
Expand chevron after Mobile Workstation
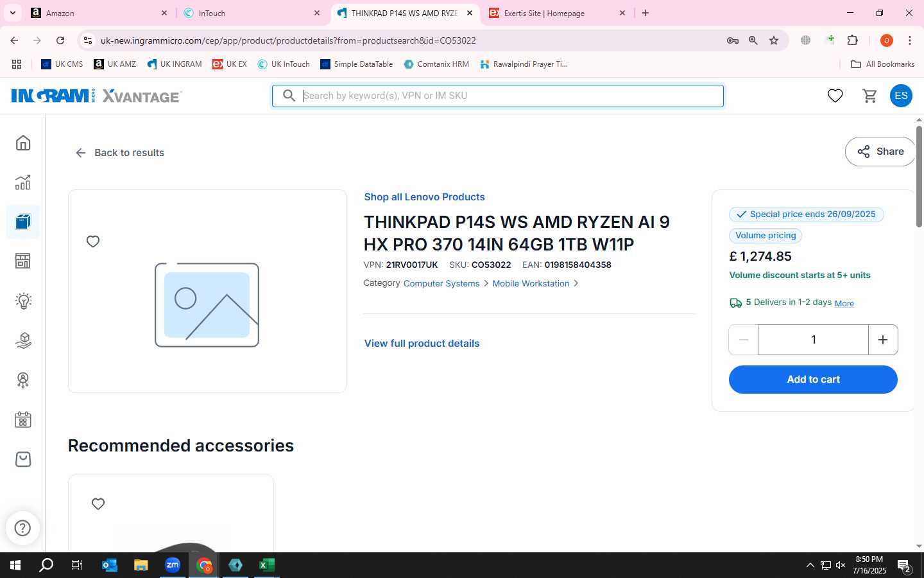click(x=576, y=283)
